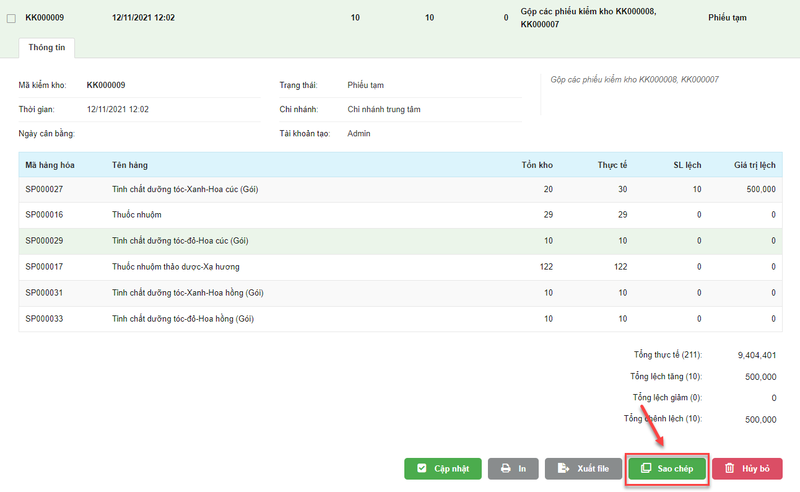Sort by the Mã hàng hóa column header
This screenshot has width=800, height=492.
(51, 164)
